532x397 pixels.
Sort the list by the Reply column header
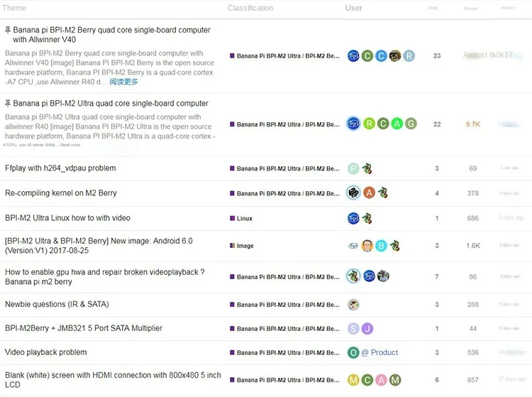[433, 8]
